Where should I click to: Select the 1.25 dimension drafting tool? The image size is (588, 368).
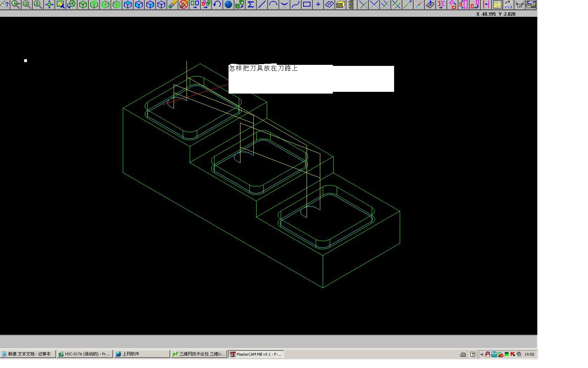(520, 5)
